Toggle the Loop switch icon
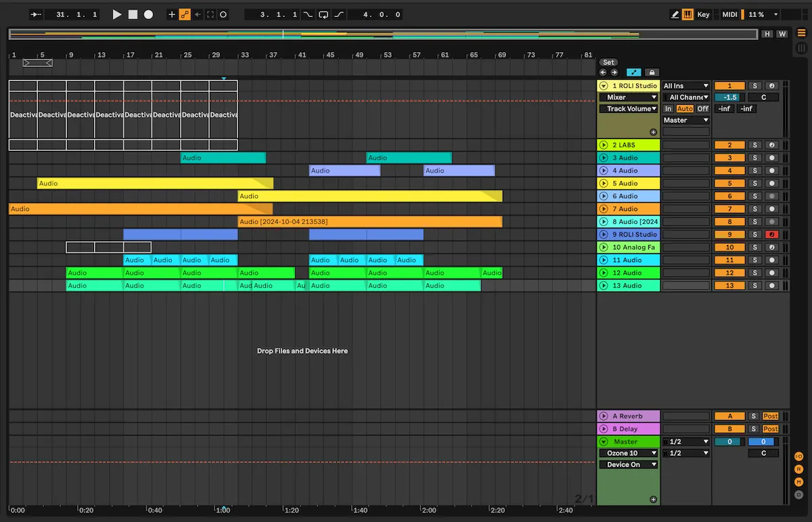 [x=323, y=14]
